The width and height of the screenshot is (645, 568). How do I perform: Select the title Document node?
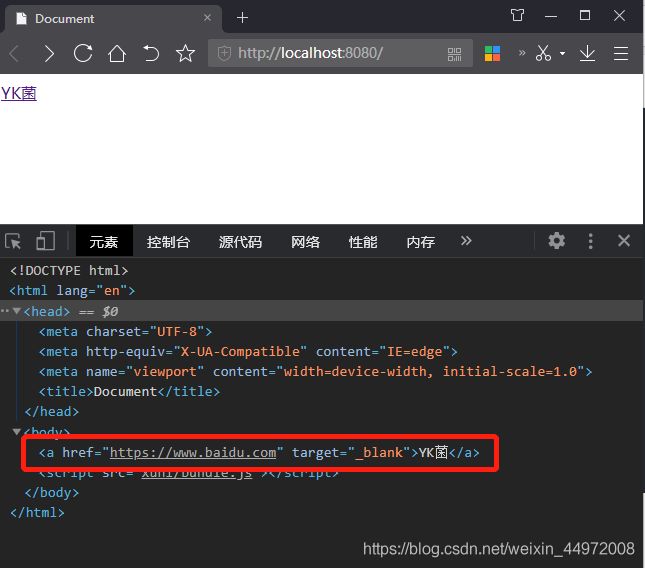coord(129,391)
